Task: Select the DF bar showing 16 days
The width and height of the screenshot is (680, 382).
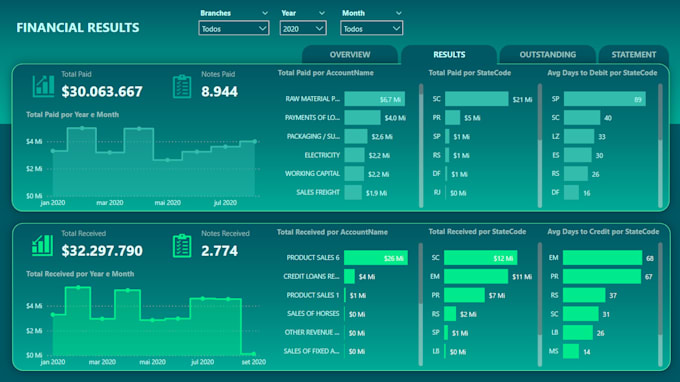Action: click(571, 192)
